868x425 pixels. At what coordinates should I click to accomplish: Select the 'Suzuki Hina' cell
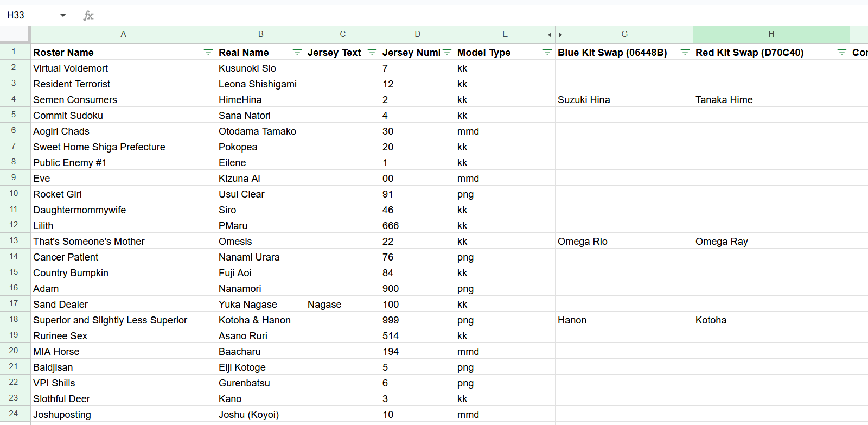pyautogui.click(x=624, y=99)
